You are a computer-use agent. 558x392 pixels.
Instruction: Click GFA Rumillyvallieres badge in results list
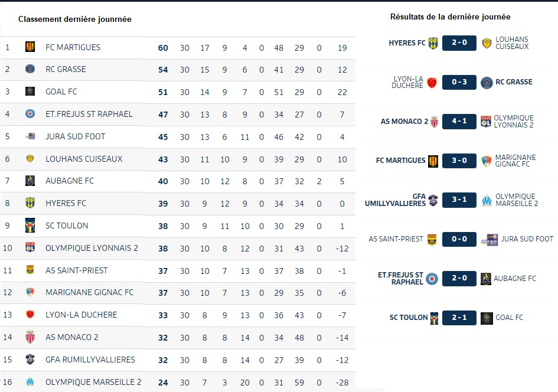point(433,200)
